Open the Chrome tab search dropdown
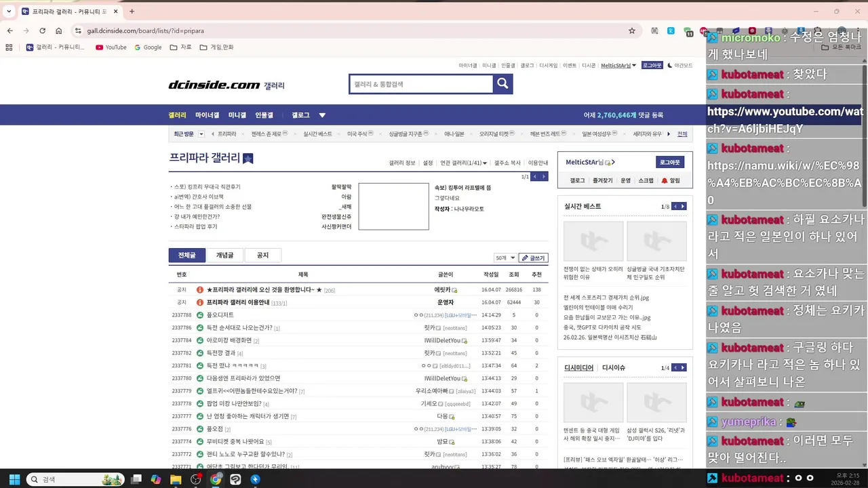Image resolution: width=868 pixels, height=488 pixels. (x=9, y=12)
